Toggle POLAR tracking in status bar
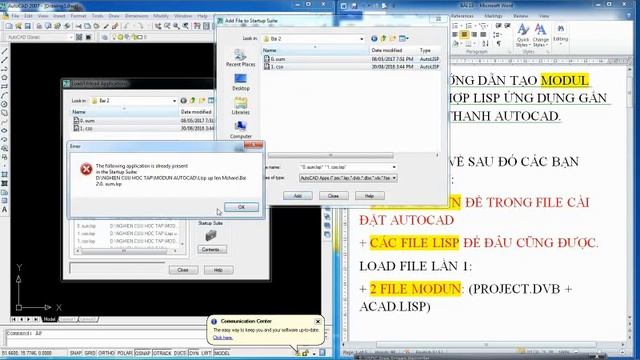The width and height of the screenshot is (640, 360). tap(124, 353)
